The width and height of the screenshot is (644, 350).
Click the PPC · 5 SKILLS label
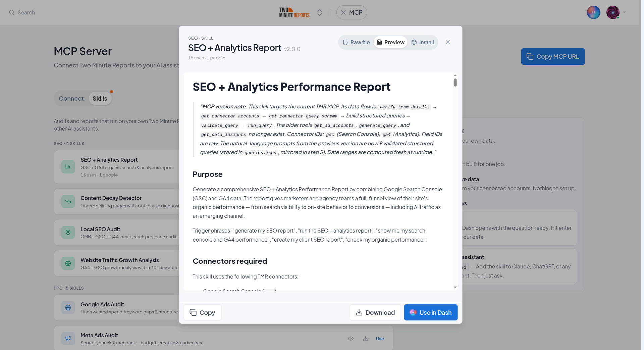69,288
